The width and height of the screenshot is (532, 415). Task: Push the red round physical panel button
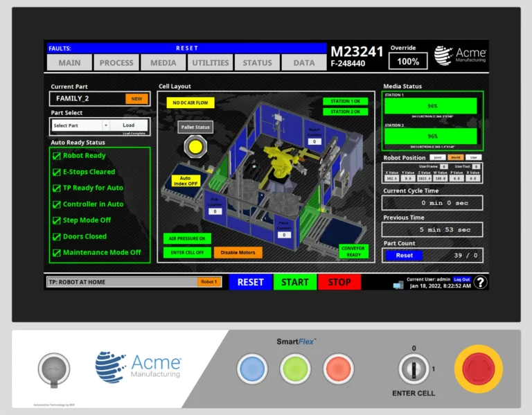(338, 369)
